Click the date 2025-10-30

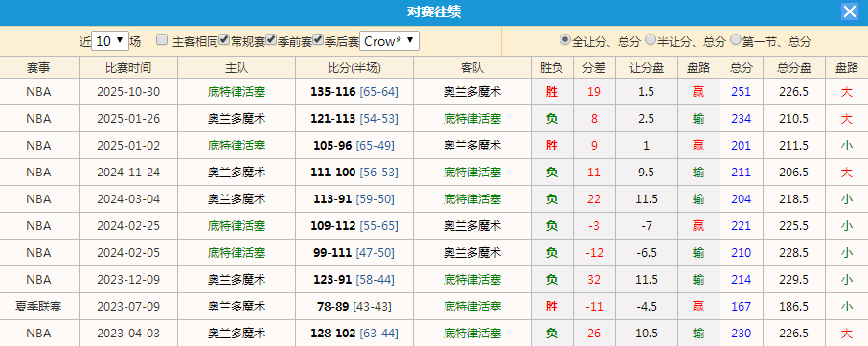128,92
